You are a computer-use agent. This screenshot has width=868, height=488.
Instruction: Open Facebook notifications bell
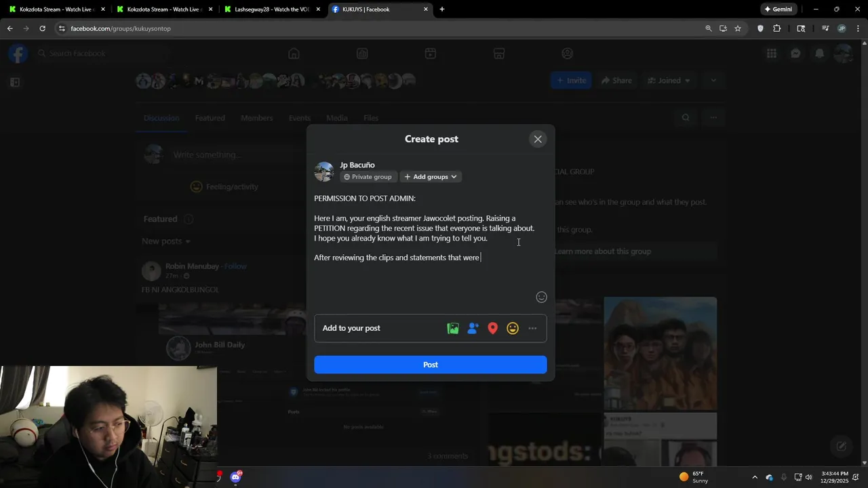(819, 54)
